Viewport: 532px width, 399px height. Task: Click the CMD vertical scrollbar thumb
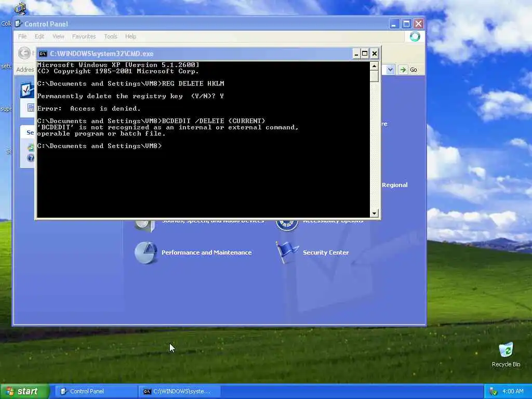pyautogui.click(x=374, y=76)
